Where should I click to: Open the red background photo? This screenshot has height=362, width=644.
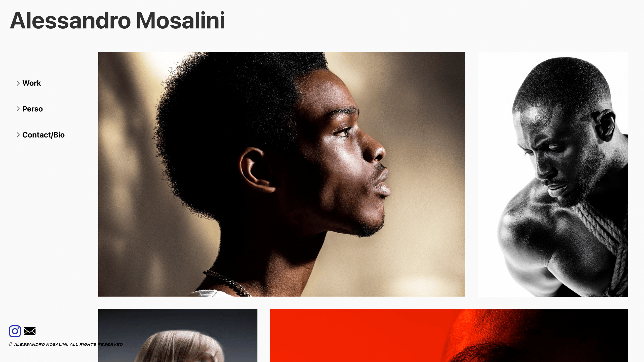pyautogui.click(x=449, y=336)
